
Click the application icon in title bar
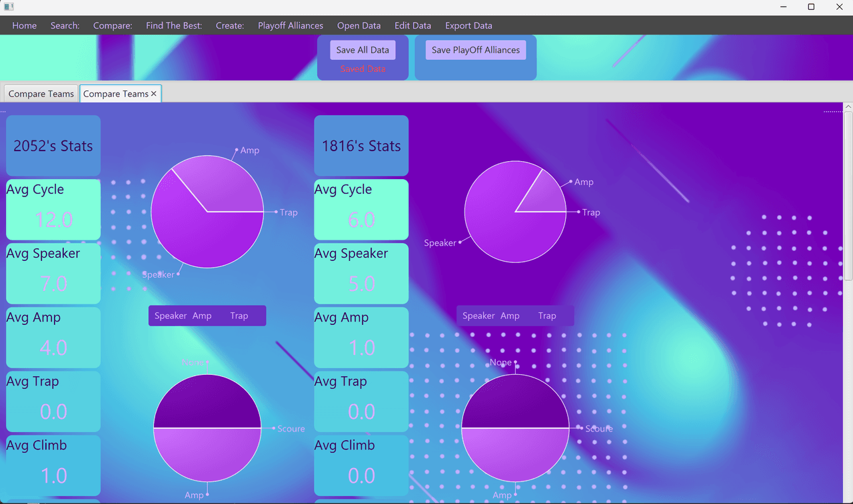8,7
